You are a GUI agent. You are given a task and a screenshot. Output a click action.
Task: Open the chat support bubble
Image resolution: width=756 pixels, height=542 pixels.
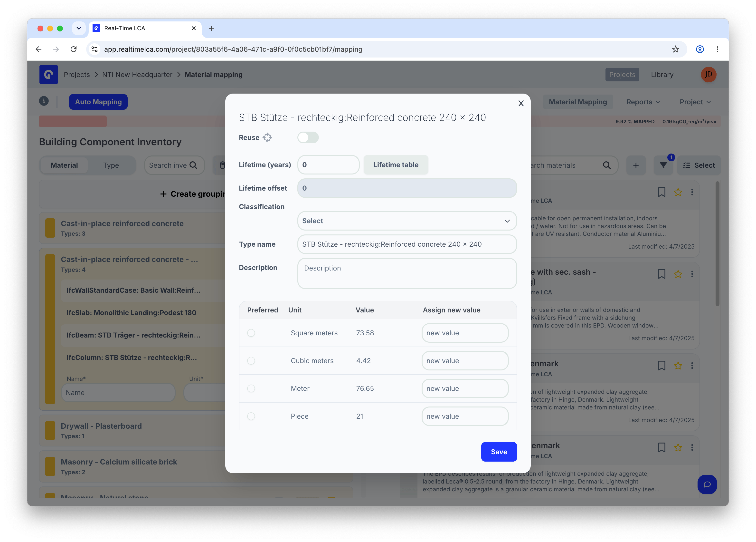pos(707,485)
